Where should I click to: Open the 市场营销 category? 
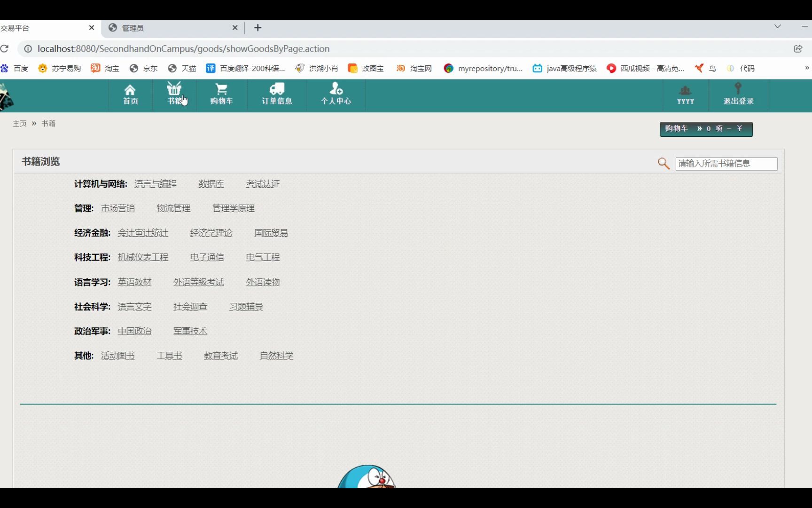point(118,208)
